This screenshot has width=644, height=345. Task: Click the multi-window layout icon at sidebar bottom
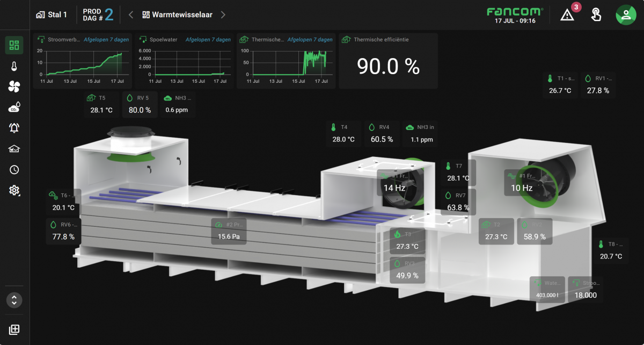tap(14, 329)
